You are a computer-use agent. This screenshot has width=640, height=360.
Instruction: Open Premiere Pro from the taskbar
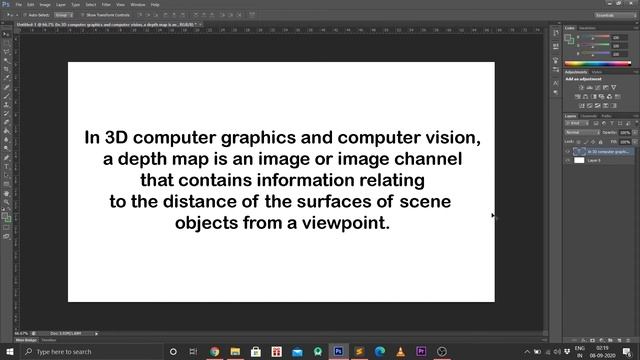coord(421,351)
